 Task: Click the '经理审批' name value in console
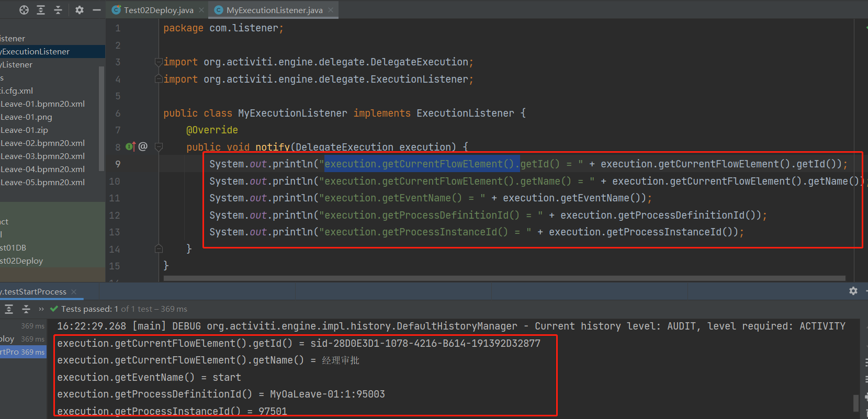point(341,360)
